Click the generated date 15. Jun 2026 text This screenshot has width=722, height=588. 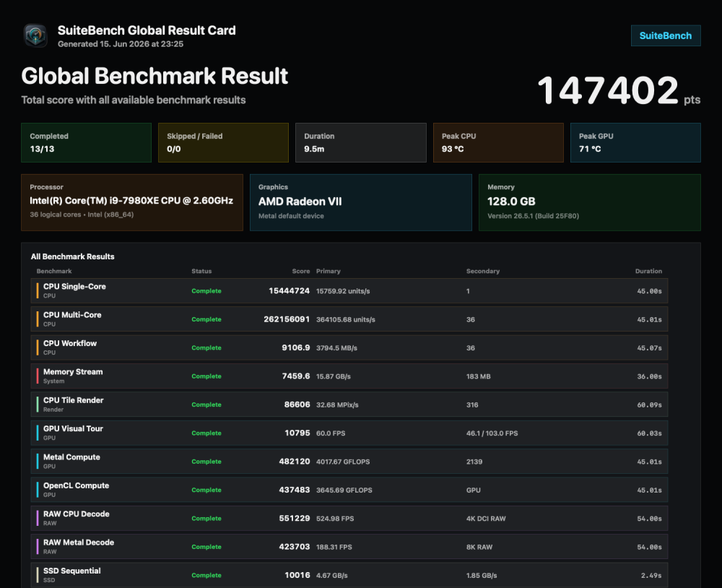click(120, 44)
